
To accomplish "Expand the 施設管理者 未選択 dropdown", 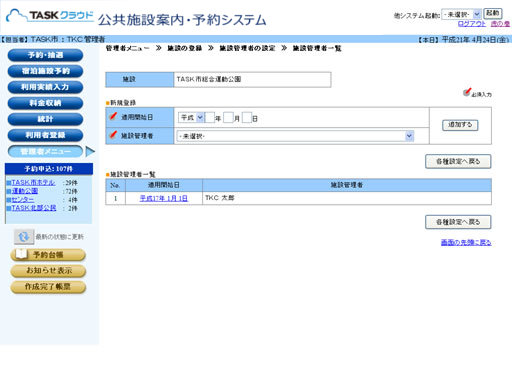I will 295,136.
